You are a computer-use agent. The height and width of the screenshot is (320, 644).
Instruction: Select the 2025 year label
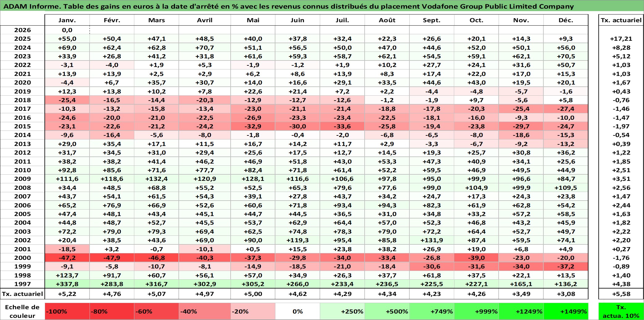point(22,39)
